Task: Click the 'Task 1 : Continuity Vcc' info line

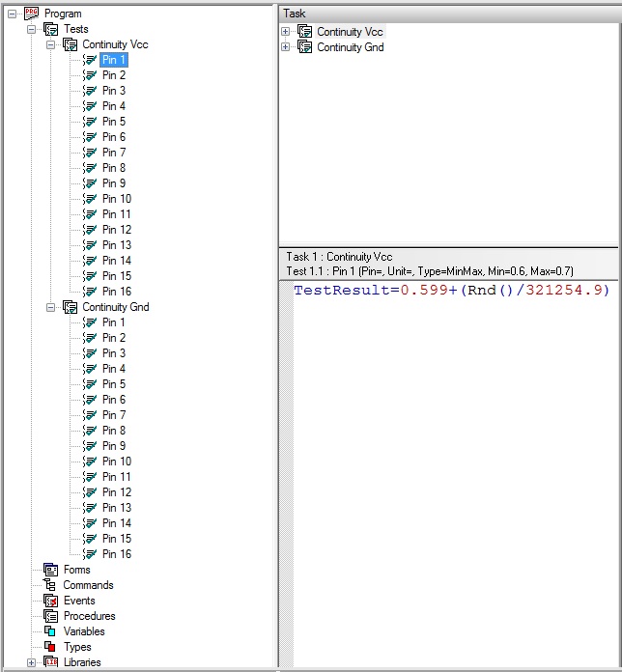Action: point(339,257)
